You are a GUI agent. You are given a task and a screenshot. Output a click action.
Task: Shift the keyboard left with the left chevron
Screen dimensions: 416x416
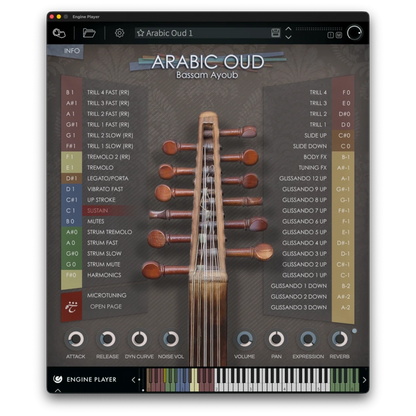(x=133, y=379)
